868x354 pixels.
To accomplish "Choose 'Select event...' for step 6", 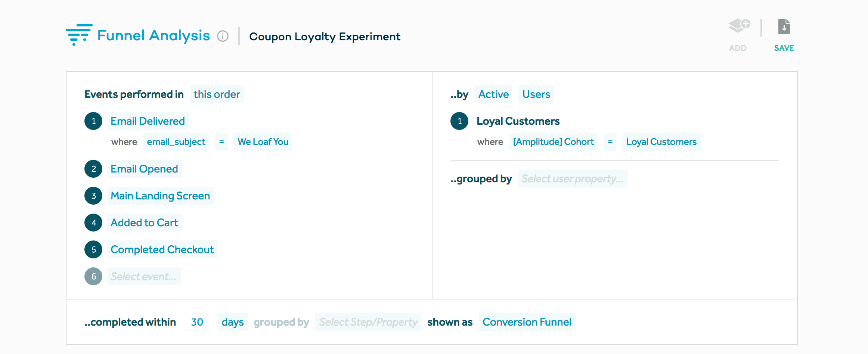I will pos(143,276).
